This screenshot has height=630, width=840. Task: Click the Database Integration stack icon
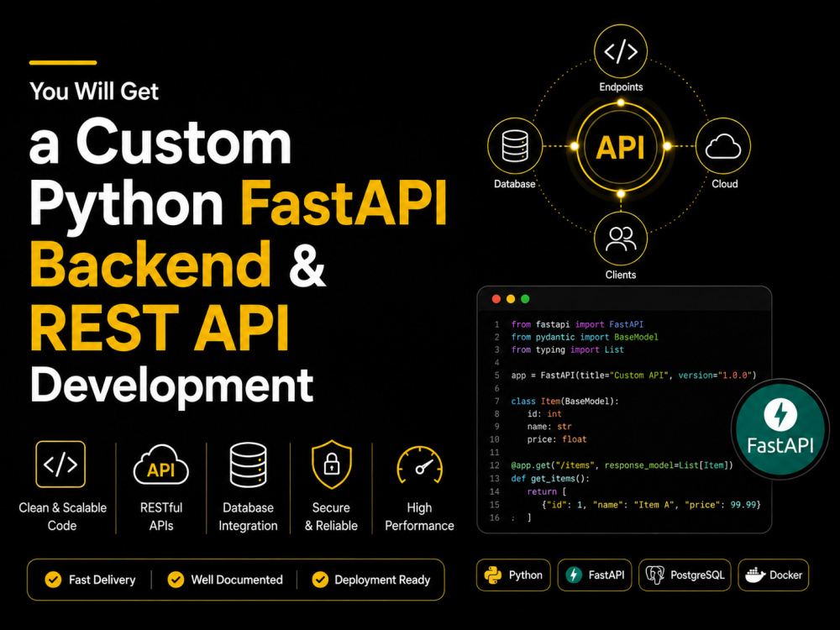248,465
